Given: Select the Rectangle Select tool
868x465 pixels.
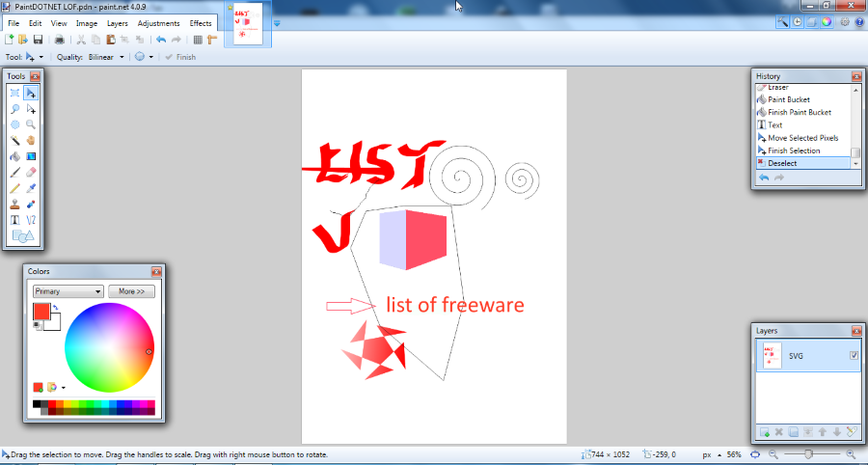Looking at the screenshot, I should [14, 93].
